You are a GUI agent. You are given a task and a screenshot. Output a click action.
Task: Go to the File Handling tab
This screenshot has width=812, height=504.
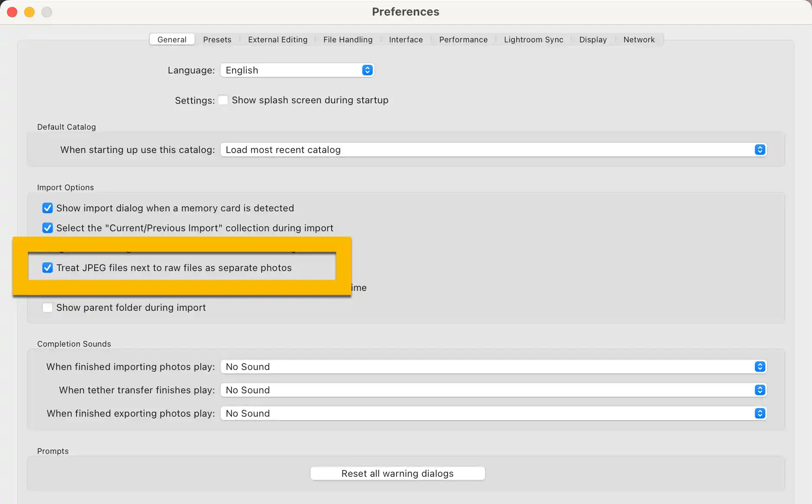(348, 39)
